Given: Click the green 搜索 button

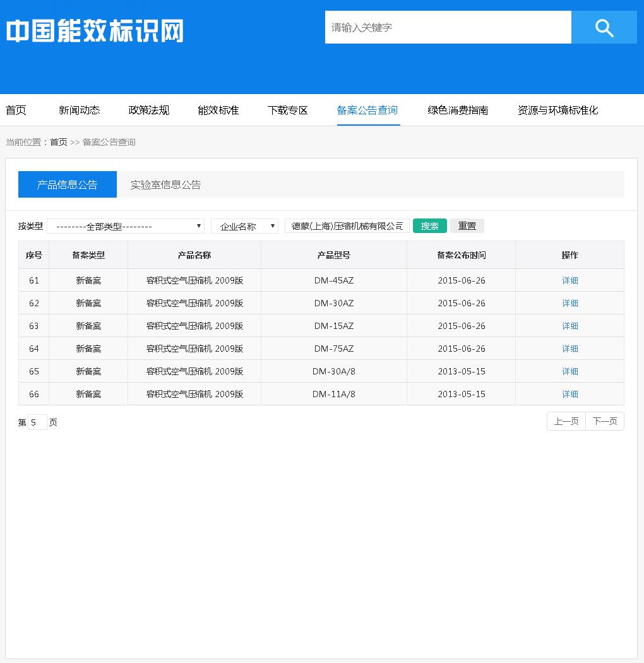Looking at the screenshot, I should (x=429, y=226).
